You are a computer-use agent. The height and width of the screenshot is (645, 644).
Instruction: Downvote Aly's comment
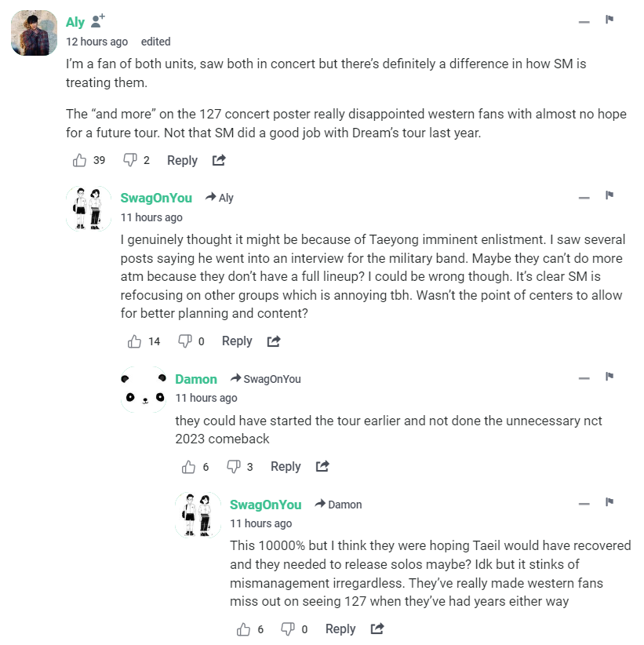[x=130, y=160]
